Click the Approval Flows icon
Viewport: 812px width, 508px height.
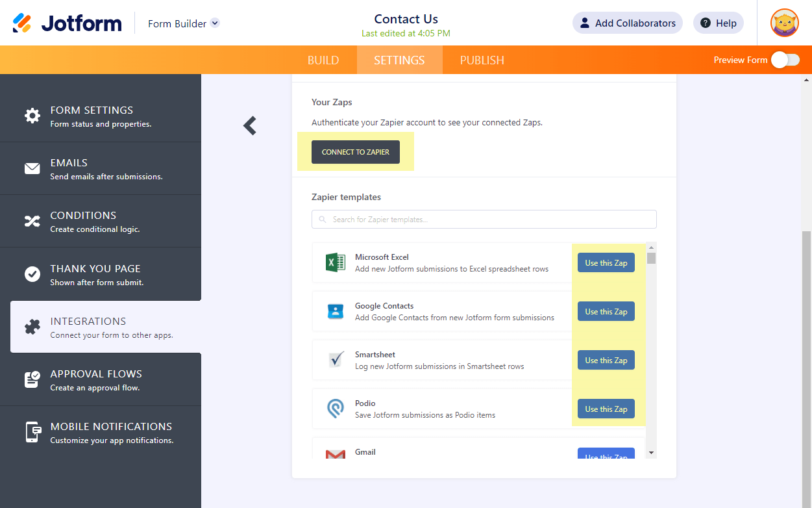pyautogui.click(x=32, y=379)
